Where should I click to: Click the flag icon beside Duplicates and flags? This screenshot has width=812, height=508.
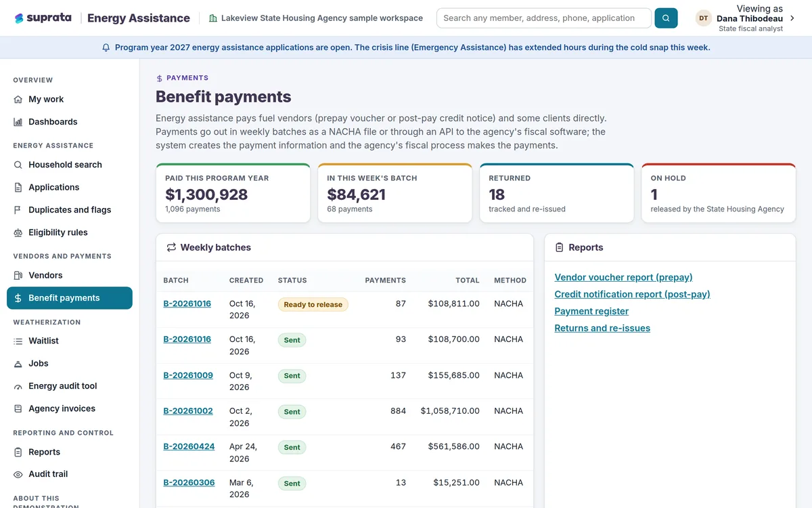click(18, 210)
